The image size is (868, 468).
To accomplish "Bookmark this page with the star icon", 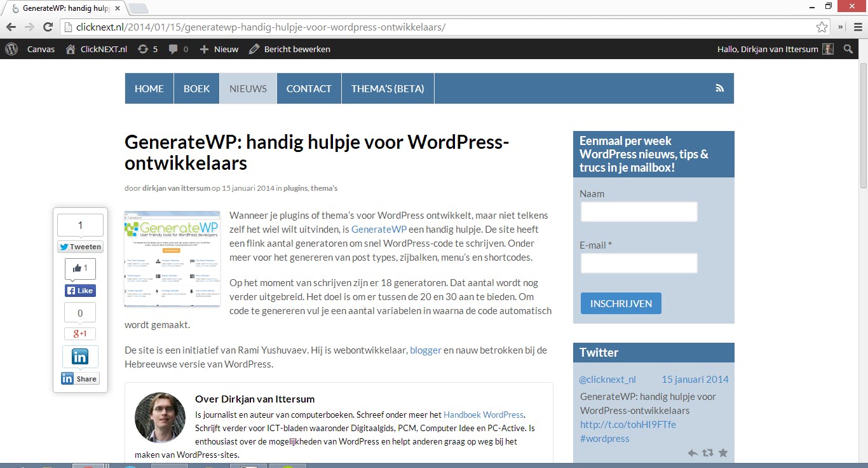I will click(x=822, y=27).
